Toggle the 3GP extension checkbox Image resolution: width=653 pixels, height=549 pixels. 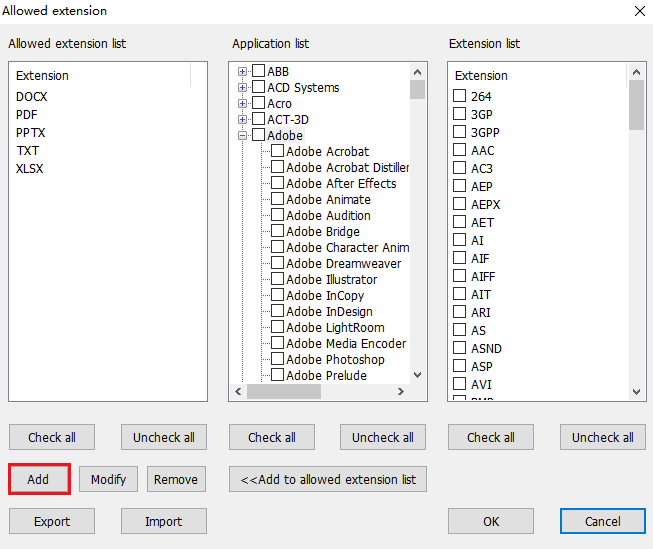460,114
